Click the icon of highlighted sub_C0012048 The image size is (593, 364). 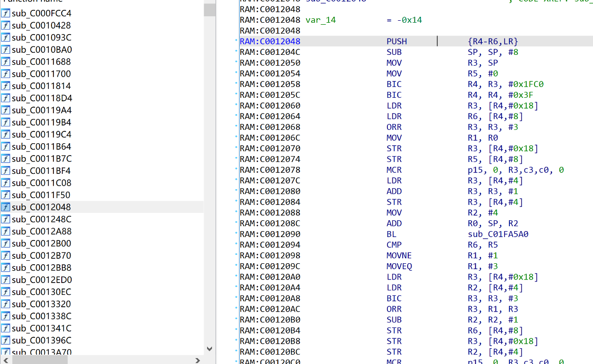tap(5, 207)
